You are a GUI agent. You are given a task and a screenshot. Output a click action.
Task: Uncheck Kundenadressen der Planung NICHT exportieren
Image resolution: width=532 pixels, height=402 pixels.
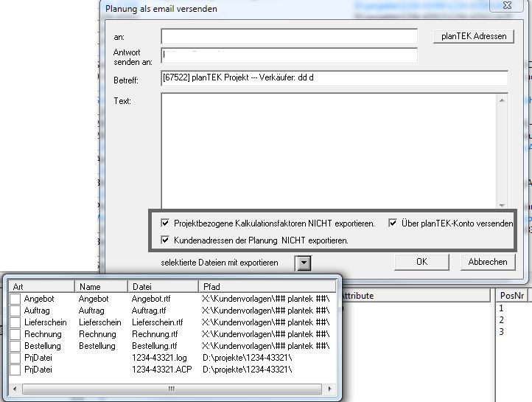166,240
